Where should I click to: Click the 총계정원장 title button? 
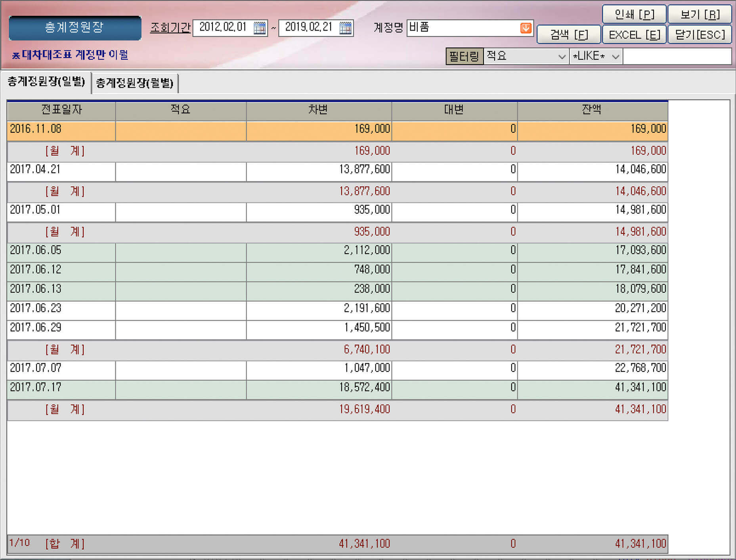coord(75,28)
